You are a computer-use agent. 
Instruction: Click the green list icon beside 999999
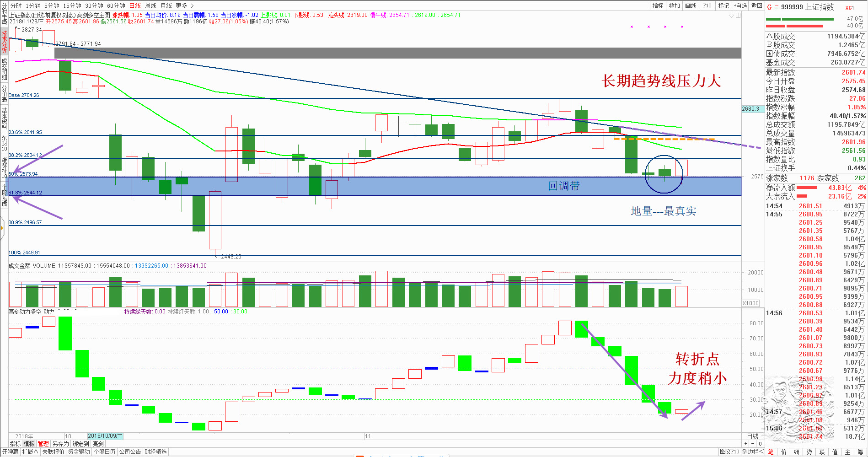pos(776,7)
